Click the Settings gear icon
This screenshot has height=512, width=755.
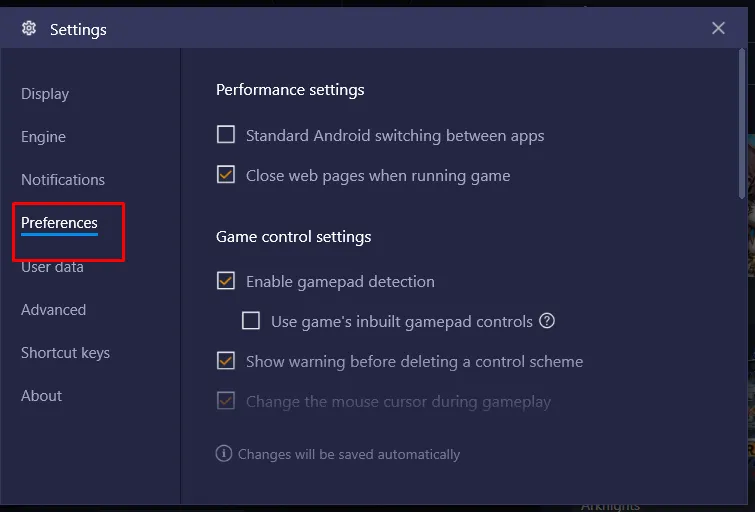click(x=29, y=29)
